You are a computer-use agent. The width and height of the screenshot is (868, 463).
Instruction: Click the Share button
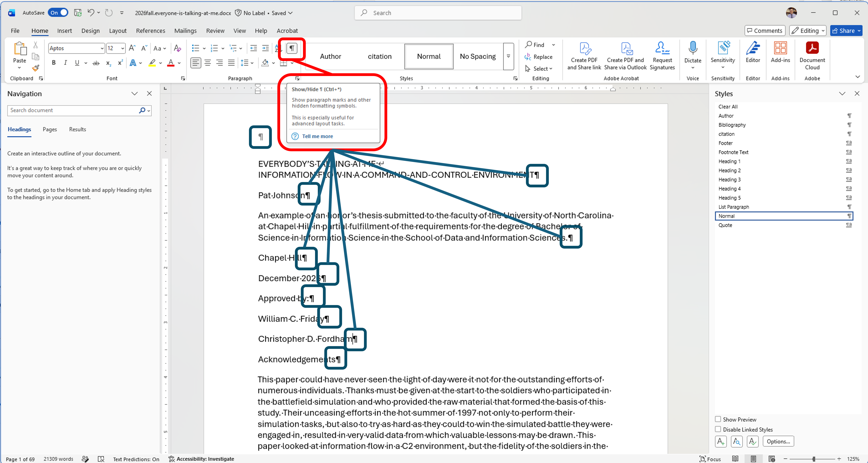click(x=846, y=31)
